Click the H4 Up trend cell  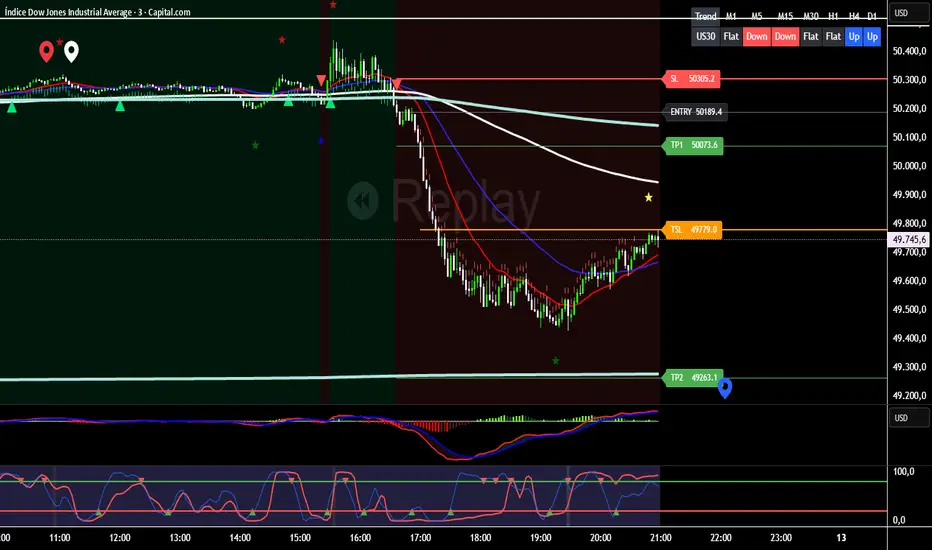coord(854,36)
